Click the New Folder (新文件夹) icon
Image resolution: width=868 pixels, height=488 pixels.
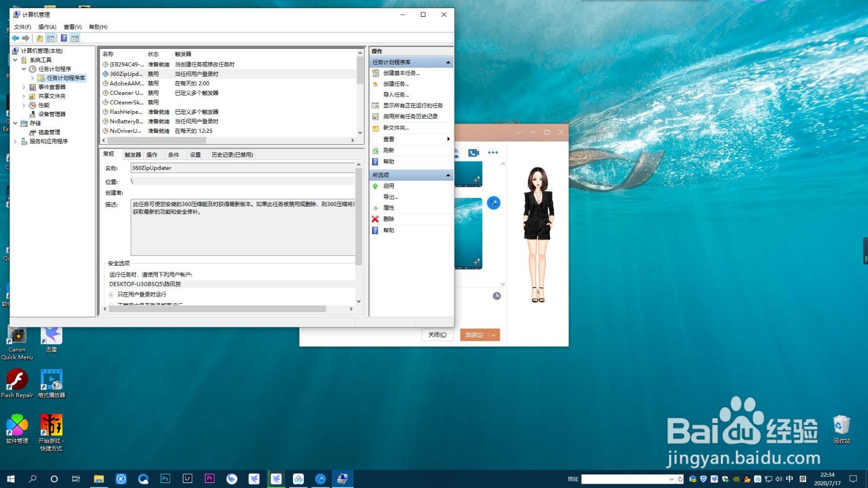[x=375, y=128]
